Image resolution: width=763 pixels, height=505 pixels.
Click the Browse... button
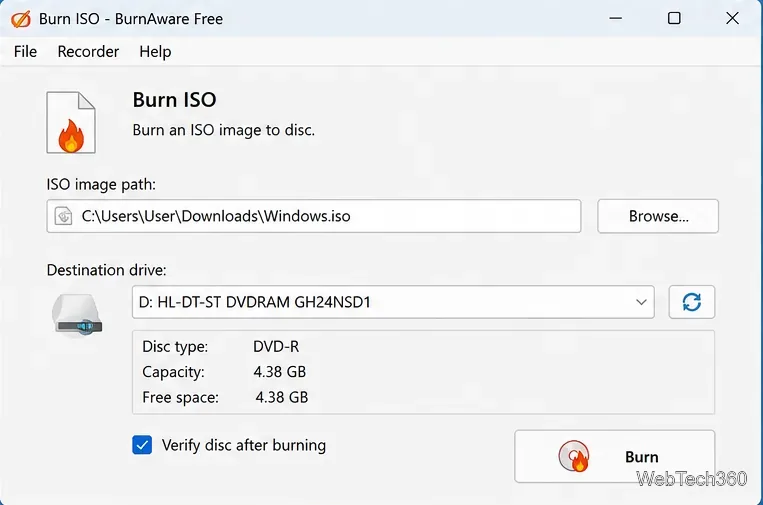click(x=658, y=216)
